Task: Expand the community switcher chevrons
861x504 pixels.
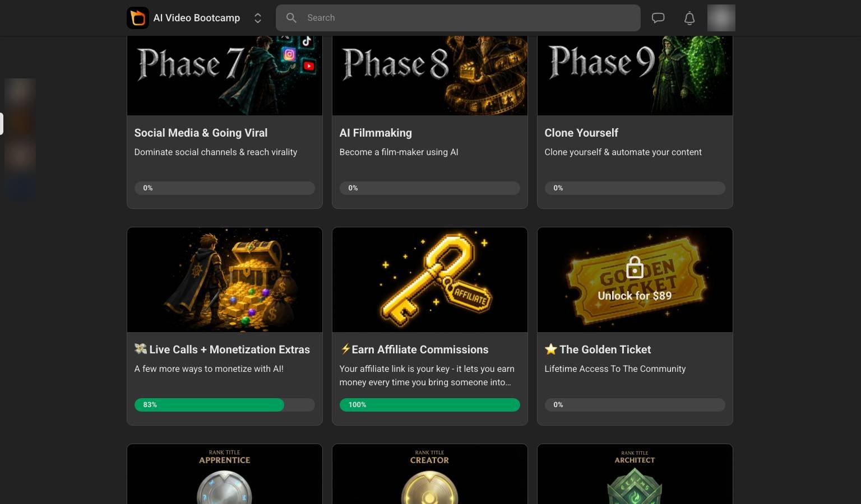Action: [258, 18]
